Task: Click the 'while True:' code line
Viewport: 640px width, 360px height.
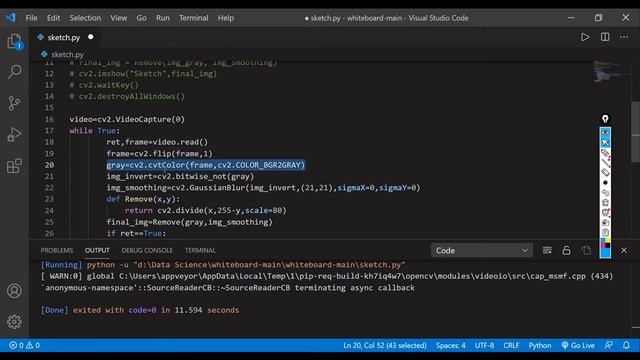Action: [94, 131]
